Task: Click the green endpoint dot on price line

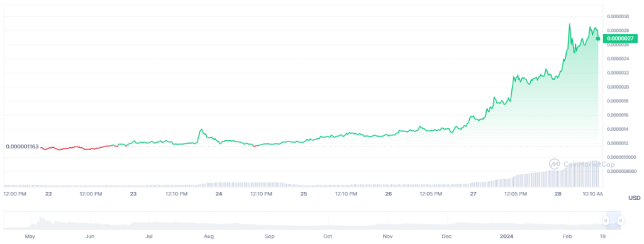Action: [599, 38]
